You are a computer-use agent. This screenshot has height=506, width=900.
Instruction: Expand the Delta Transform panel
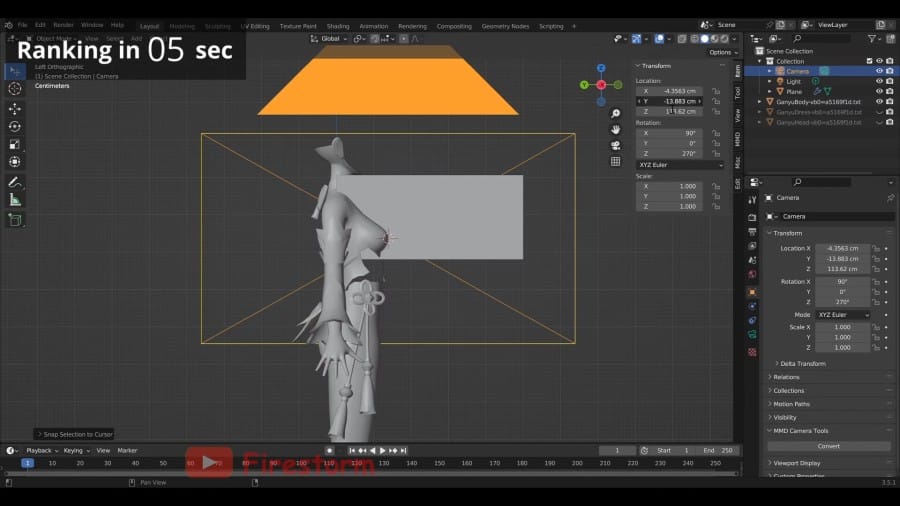[x=802, y=364]
